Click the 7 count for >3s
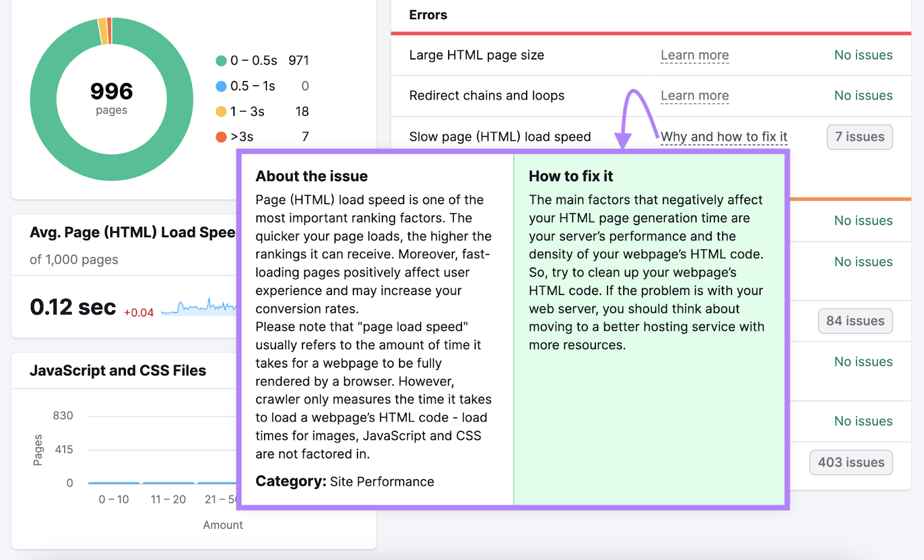The width and height of the screenshot is (924, 560). click(x=305, y=137)
